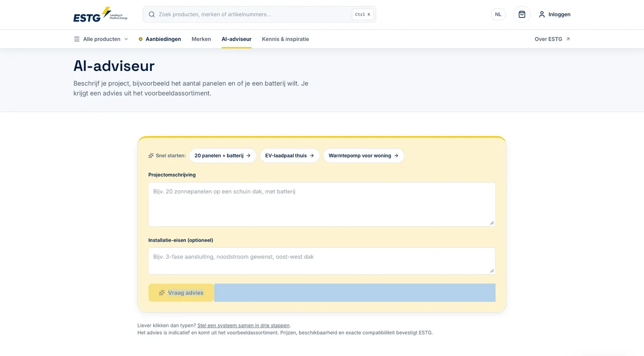Click the Inloggen link
Image resolution: width=644 pixels, height=356 pixels.
coord(554,14)
